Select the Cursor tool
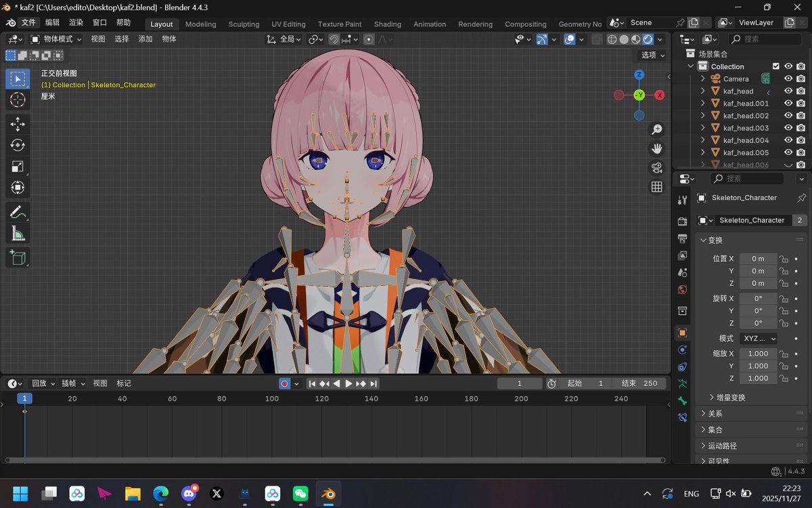812x508 pixels. click(x=18, y=100)
